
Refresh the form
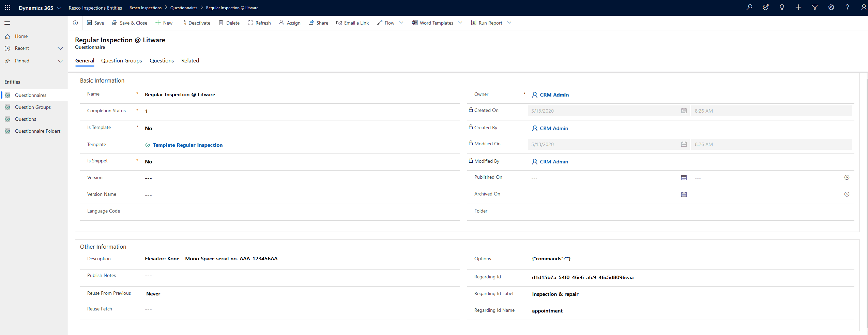(x=259, y=23)
